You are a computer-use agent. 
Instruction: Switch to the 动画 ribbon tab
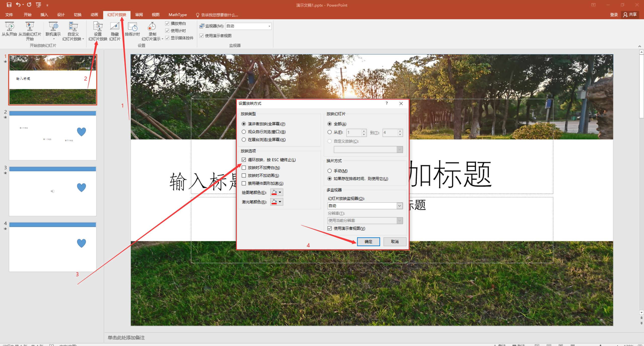[94, 15]
